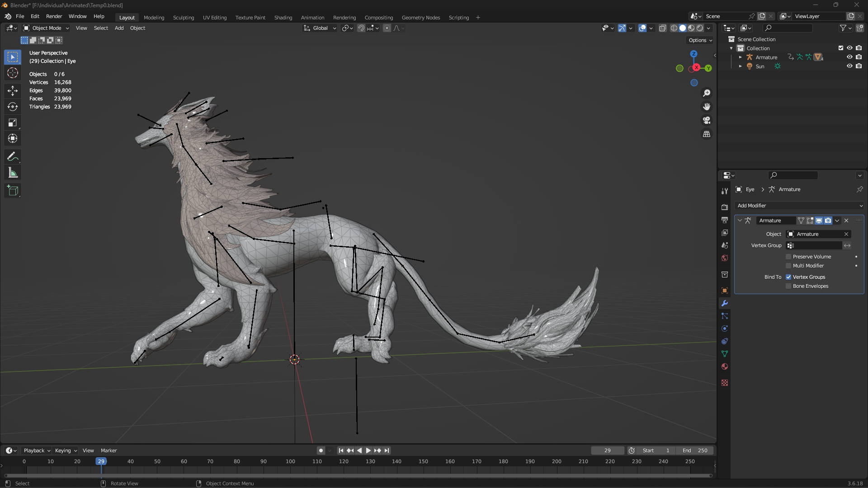Open the Modifiers properties tab (wrench)
868x488 pixels.
[x=725, y=303]
